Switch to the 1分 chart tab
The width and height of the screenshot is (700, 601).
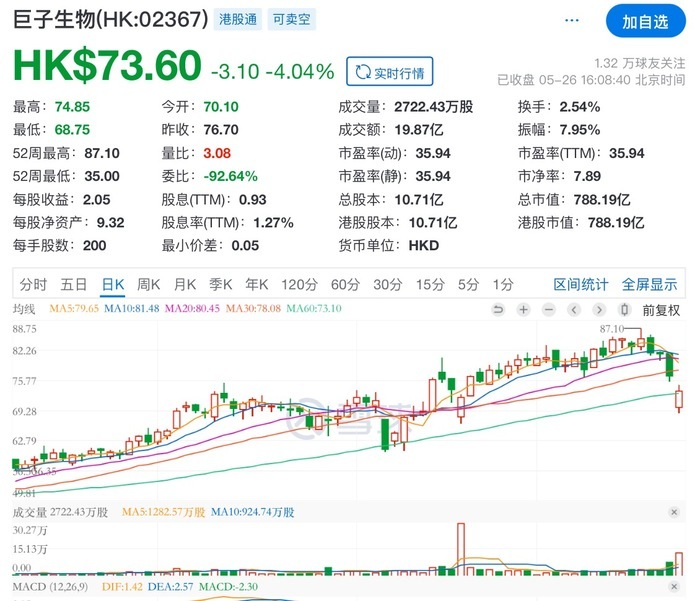click(503, 284)
